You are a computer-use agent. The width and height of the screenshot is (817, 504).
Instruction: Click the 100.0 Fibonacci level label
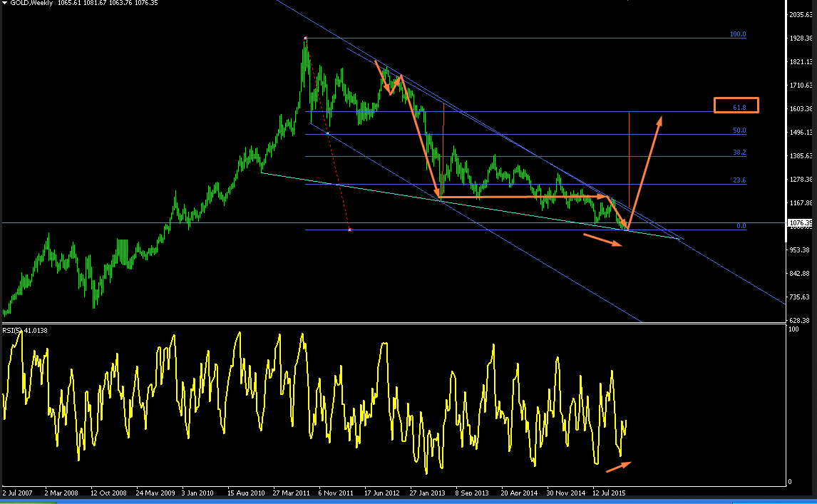tap(738, 34)
